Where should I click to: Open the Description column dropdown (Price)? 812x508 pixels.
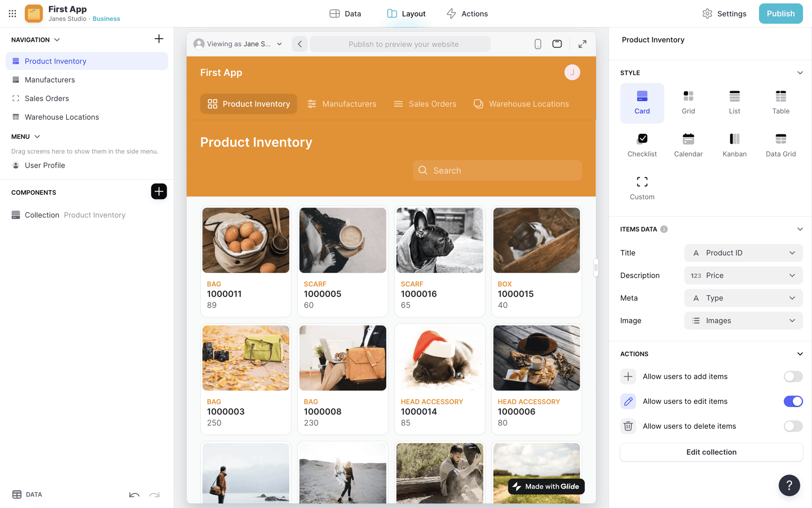click(743, 276)
